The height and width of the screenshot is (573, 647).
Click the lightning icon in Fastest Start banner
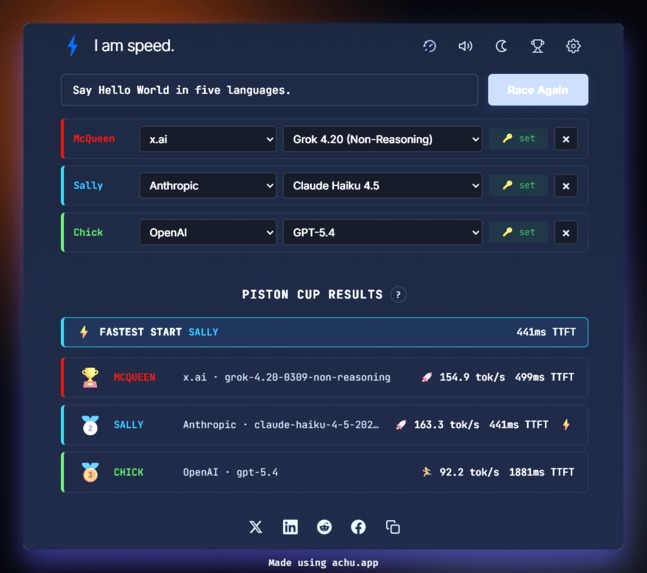(84, 332)
